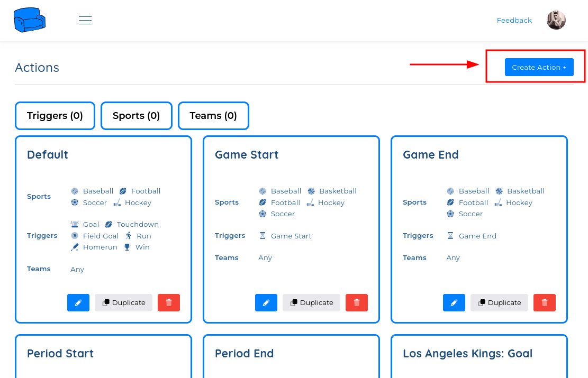Delete the Default action using trash icon
This screenshot has height=378, width=588.
point(169,303)
